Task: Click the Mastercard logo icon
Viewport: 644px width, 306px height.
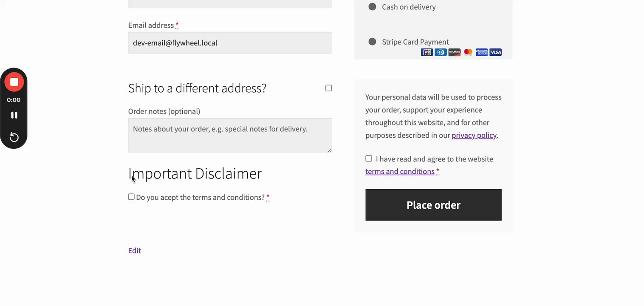Action: 468,52
